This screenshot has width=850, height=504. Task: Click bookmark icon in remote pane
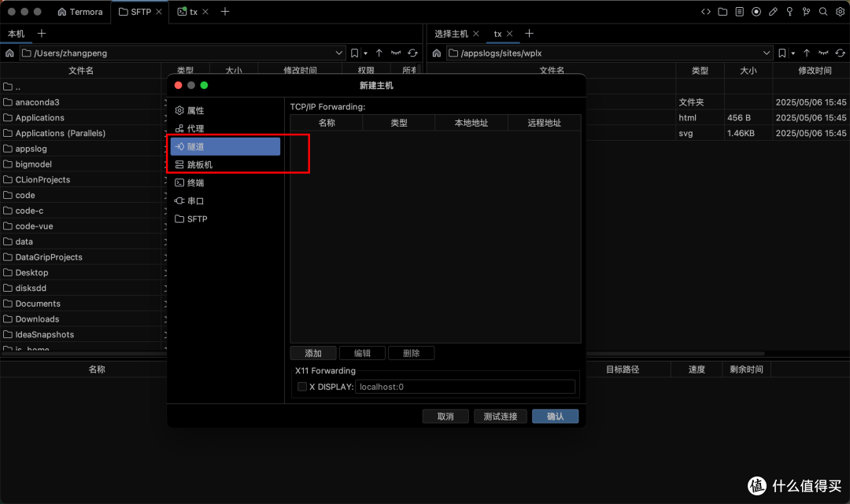pyautogui.click(x=782, y=53)
